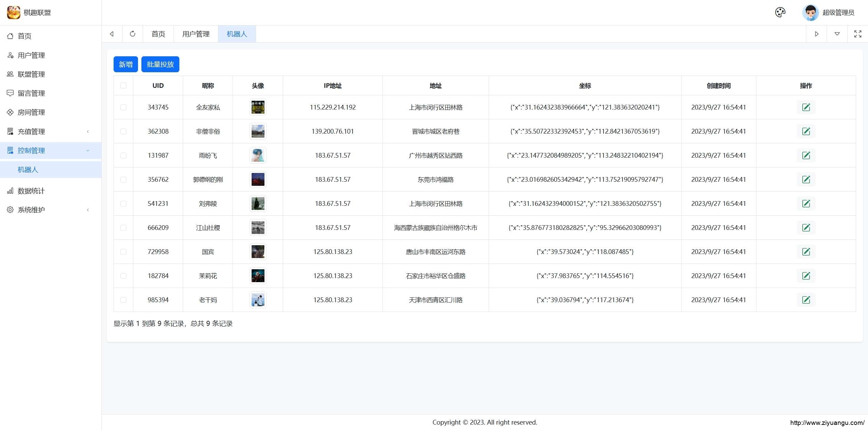Click the tab refresh icon
Image resolution: width=868 pixels, height=430 pixels.
133,34
